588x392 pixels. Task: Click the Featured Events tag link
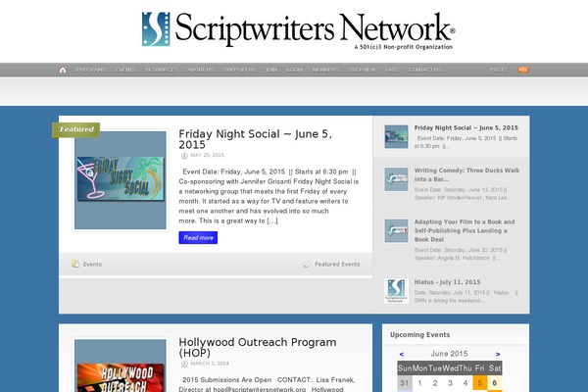337,264
